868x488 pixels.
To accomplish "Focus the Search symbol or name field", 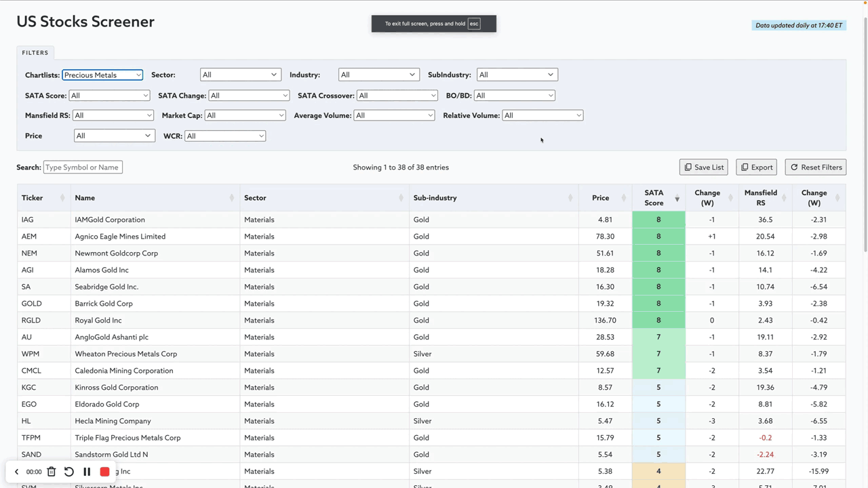I will (83, 167).
